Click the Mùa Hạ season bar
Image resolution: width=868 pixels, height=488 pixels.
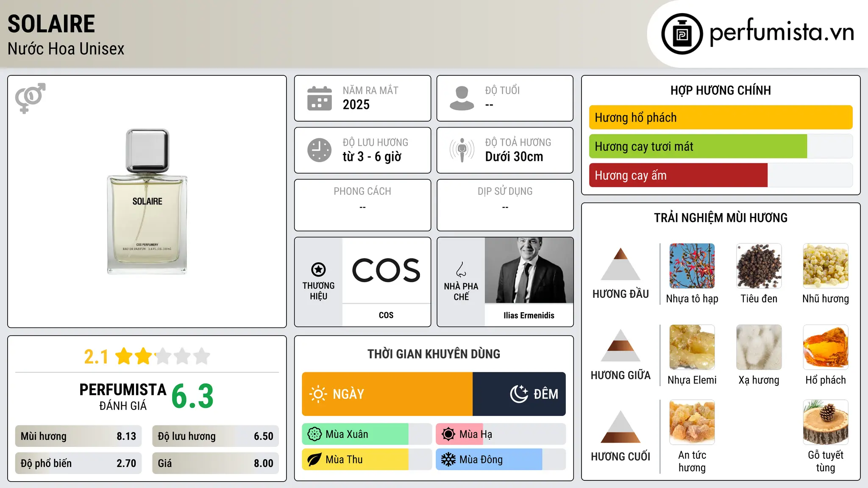click(501, 434)
